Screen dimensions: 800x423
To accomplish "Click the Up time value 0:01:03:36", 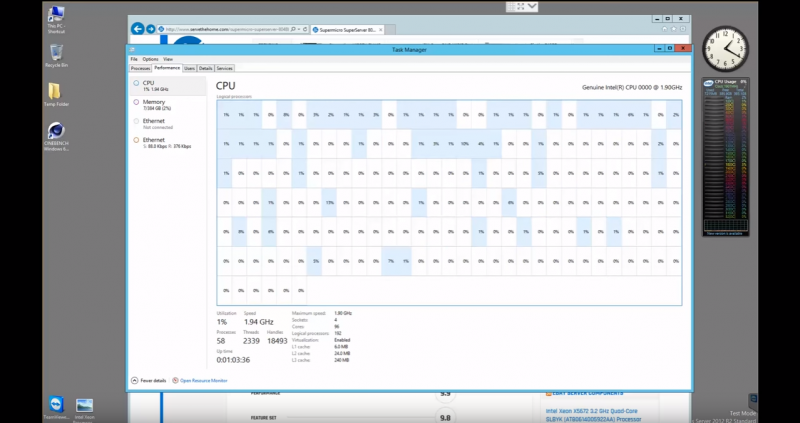I will 233,360.
